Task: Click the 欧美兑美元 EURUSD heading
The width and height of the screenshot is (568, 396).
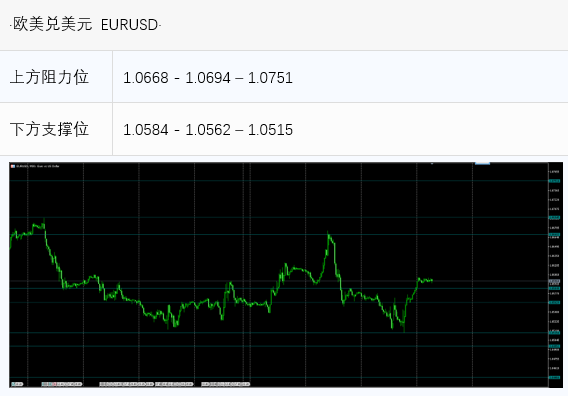Action: click(85, 25)
